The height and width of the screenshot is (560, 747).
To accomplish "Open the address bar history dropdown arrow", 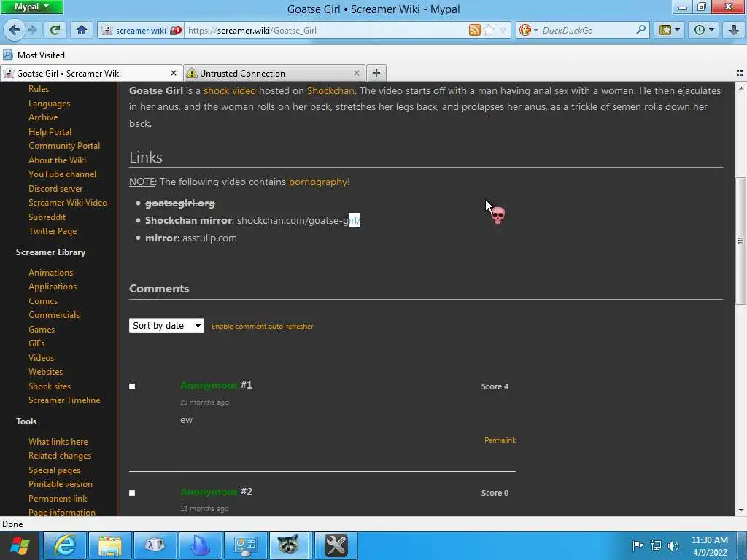I will [503, 30].
